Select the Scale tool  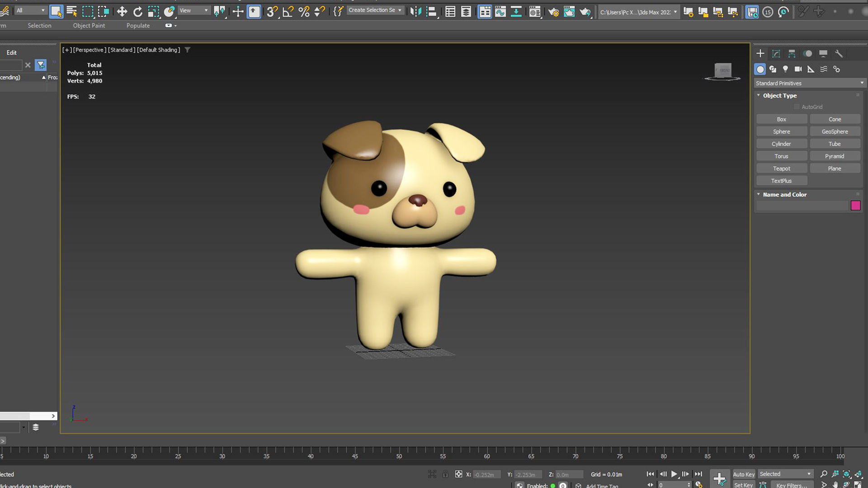(x=153, y=11)
